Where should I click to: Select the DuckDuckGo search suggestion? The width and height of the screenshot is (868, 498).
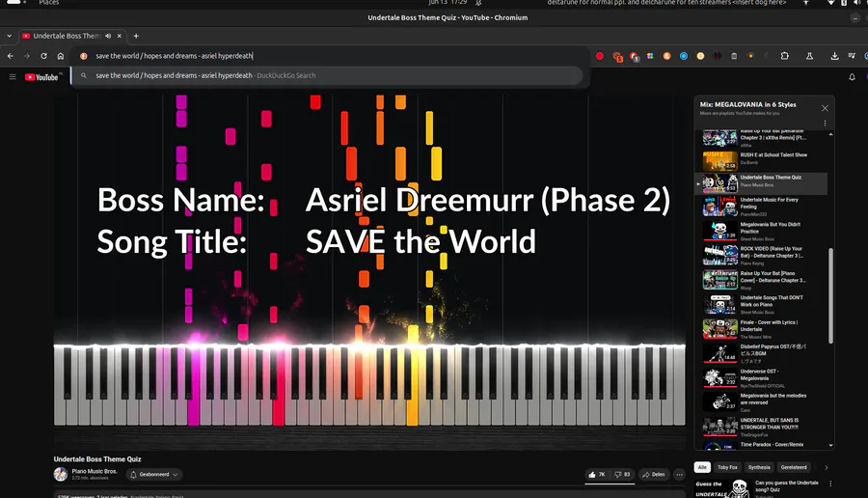coord(327,75)
